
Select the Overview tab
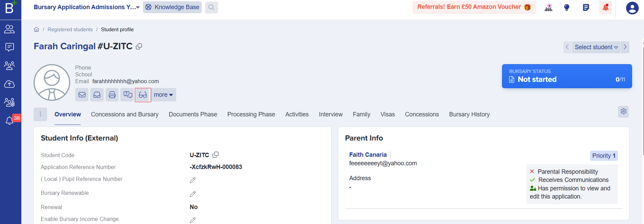[68, 114]
